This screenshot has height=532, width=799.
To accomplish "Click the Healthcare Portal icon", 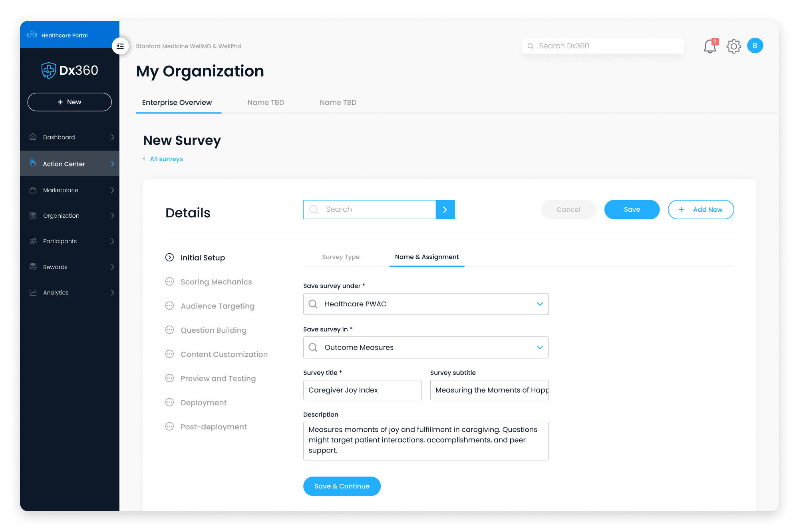I will [32, 35].
